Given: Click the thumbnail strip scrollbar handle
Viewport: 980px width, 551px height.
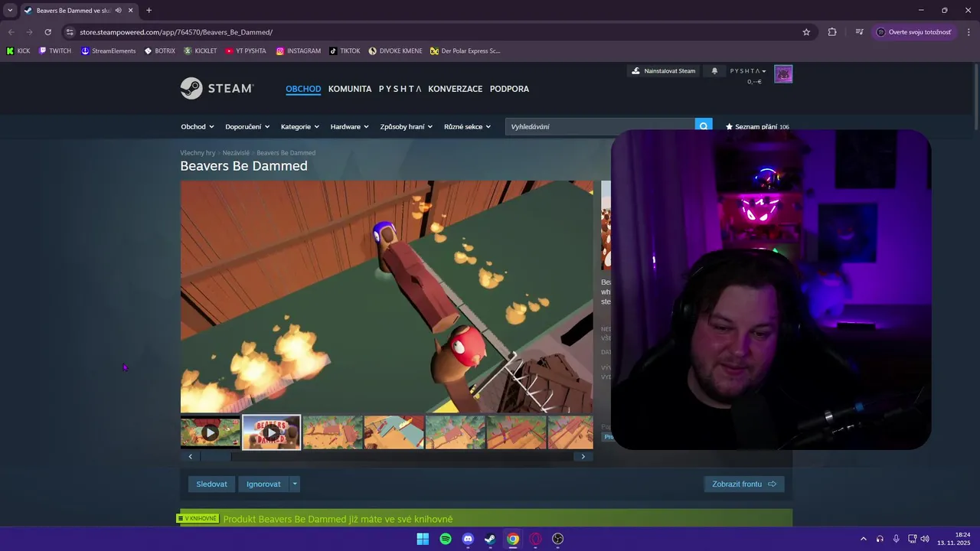Looking at the screenshot, I should [x=216, y=456].
